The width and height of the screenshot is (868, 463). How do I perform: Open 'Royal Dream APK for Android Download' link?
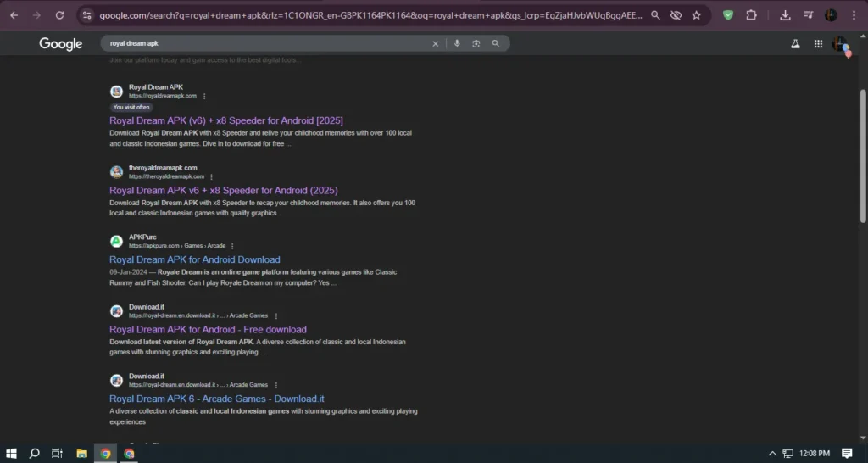195,259
